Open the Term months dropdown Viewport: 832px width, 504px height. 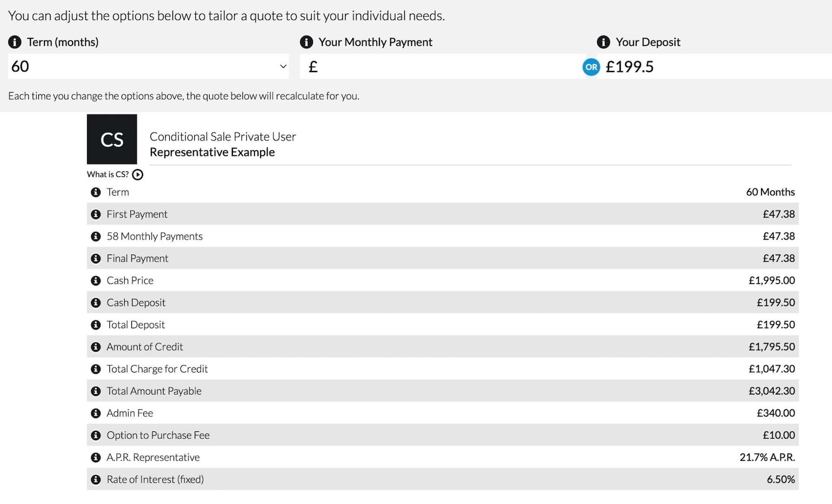click(148, 67)
